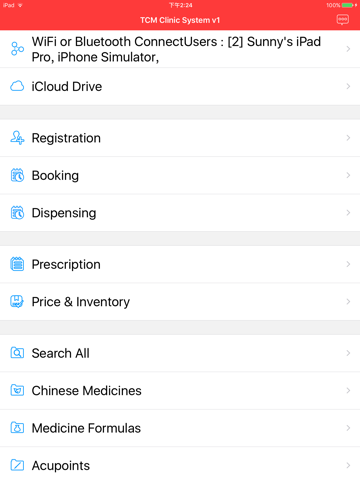Tap the WiFi or Bluetooth connection icon
This screenshot has height=480, width=360.
coord(17,49)
